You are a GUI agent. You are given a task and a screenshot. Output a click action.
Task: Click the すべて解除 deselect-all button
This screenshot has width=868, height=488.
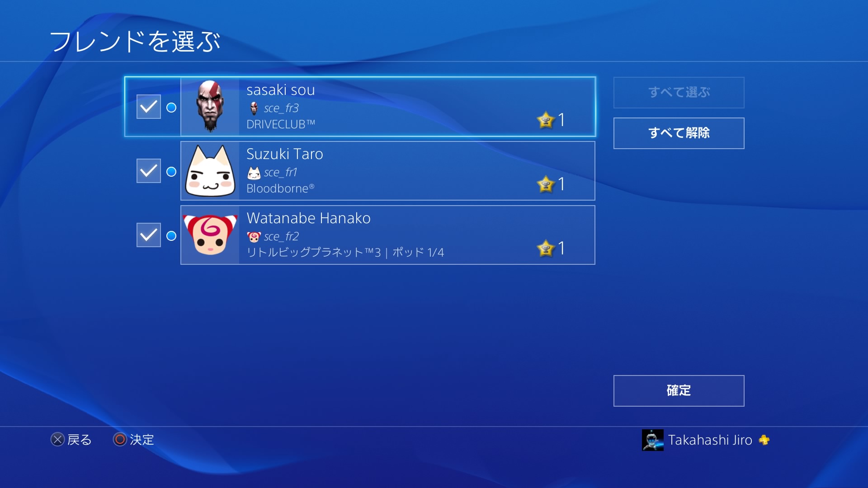point(679,133)
